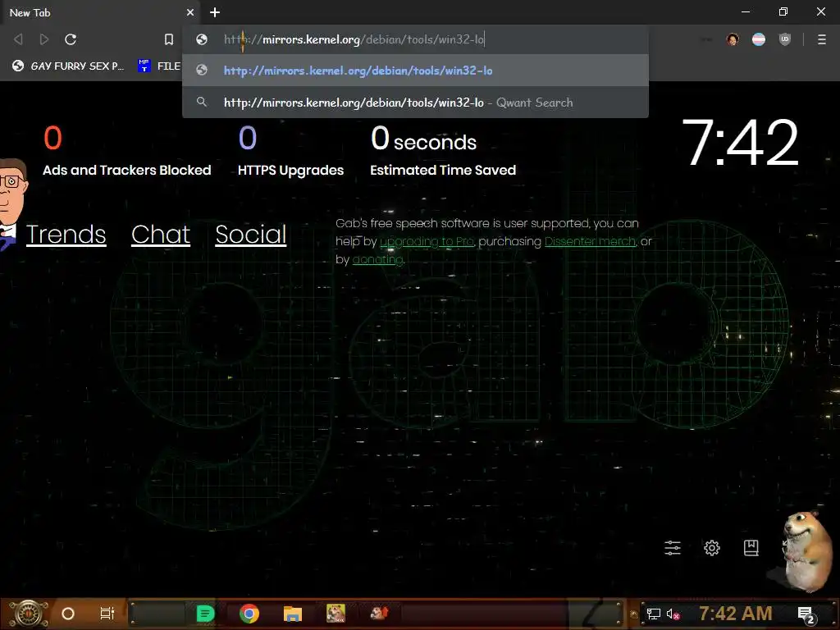
Task: Open the browser hamburger menu
Action: tap(822, 39)
